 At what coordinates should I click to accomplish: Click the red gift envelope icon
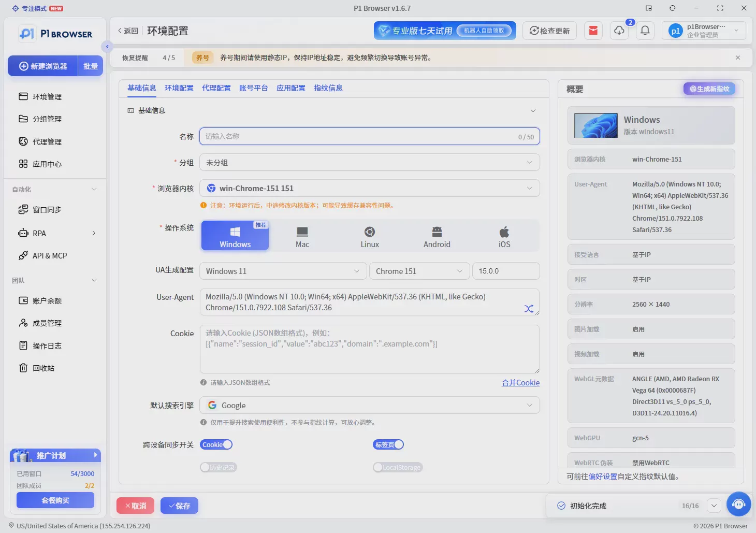593,31
